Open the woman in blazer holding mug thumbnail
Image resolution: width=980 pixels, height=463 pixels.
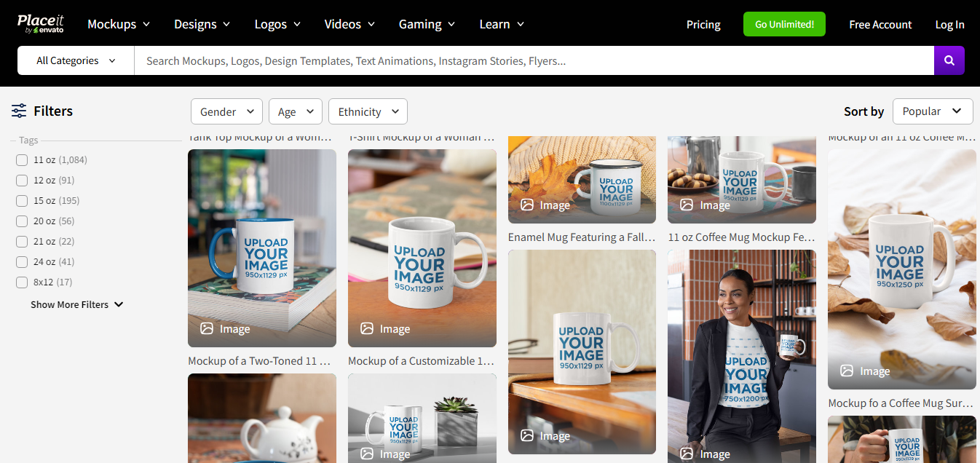tap(742, 356)
